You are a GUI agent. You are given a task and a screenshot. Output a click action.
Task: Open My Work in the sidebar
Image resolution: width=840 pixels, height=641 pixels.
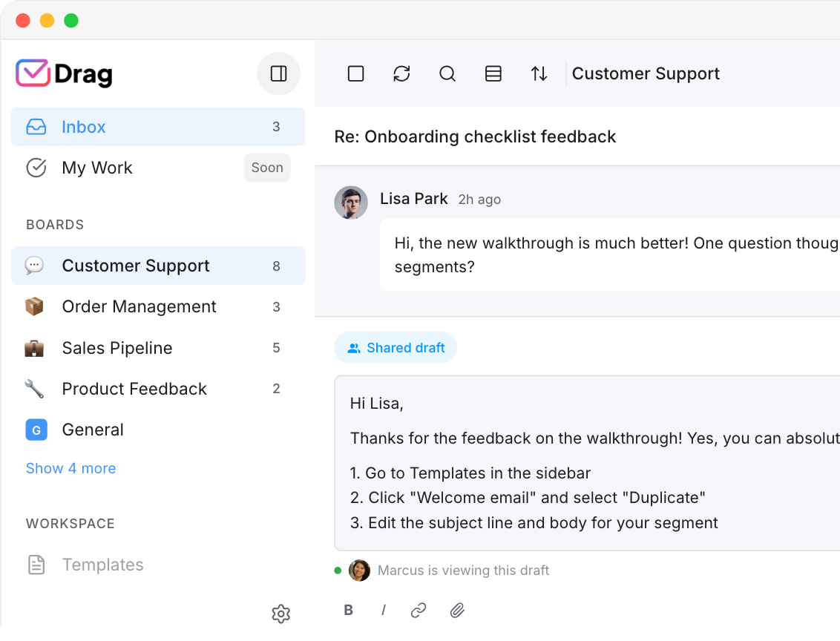tap(158, 168)
